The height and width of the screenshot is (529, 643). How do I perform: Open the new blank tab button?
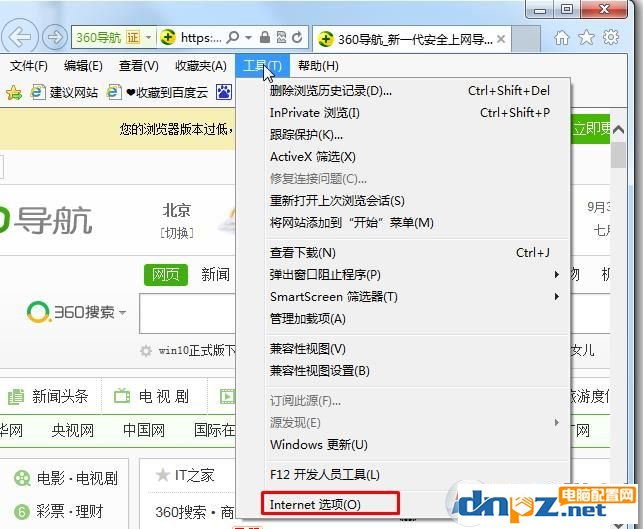[526, 39]
